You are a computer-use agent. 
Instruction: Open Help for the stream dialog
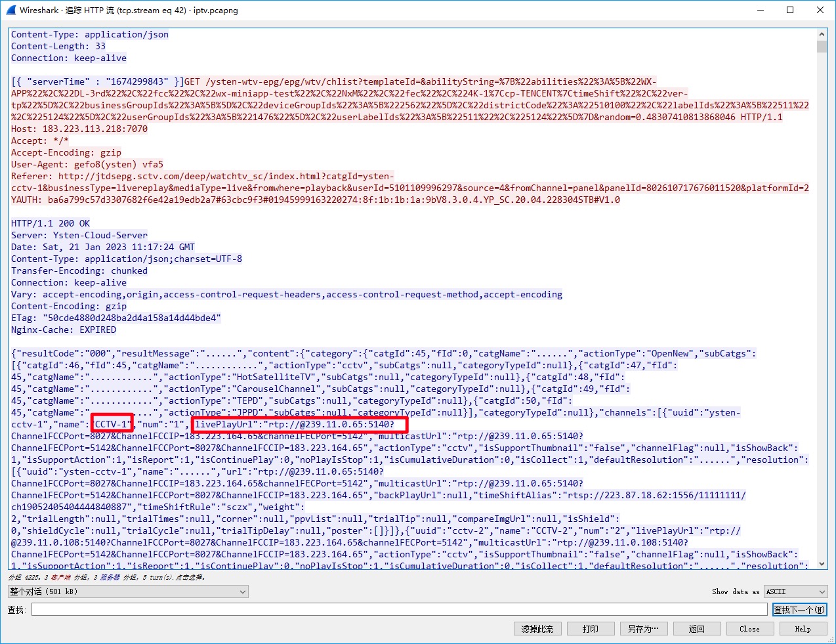point(803,629)
